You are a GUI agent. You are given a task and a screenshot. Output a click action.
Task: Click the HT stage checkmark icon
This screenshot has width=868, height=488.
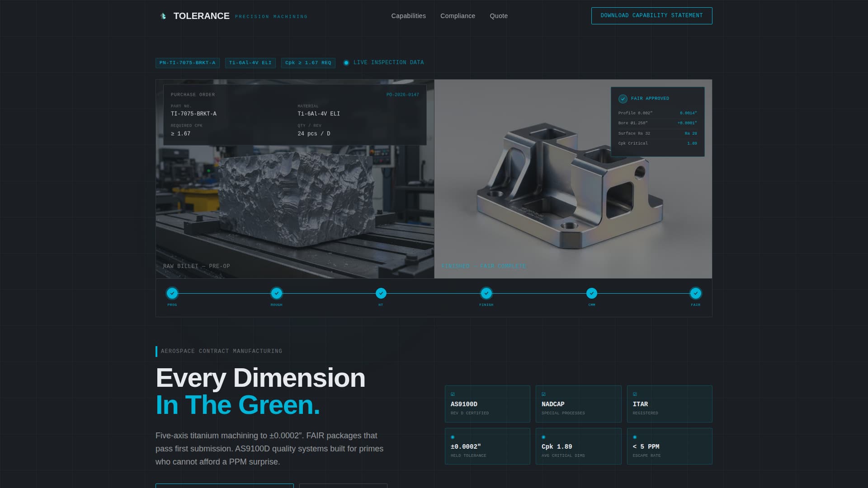(381, 293)
